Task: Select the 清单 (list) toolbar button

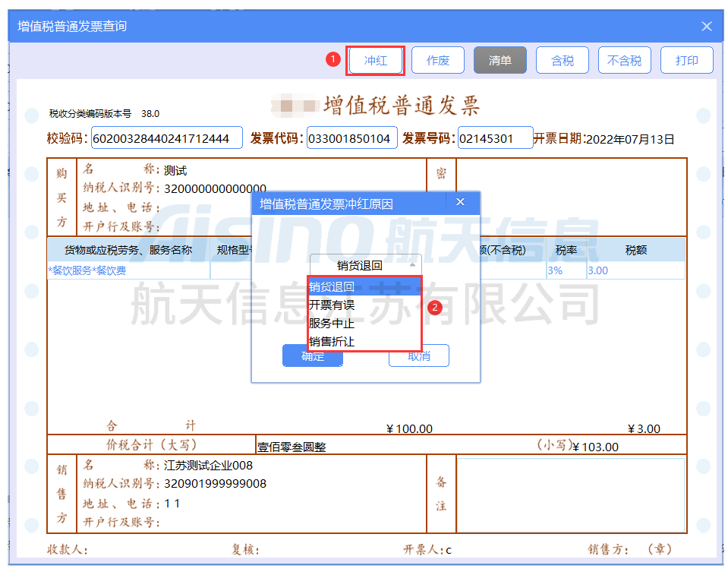Action: click(x=500, y=59)
